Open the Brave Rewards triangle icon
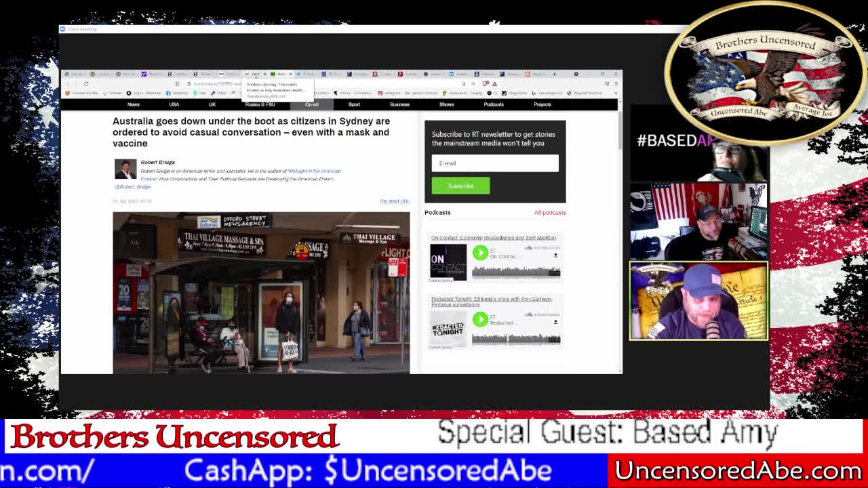The width and height of the screenshot is (868, 488). [x=494, y=83]
